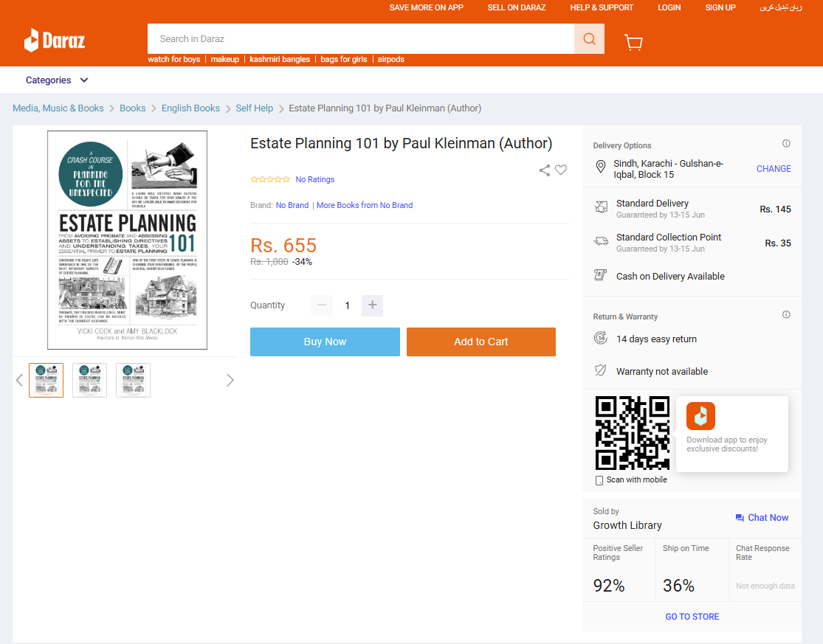Open SELL ON DARAZ link
This screenshot has height=644, width=823.
pyautogui.click(x=517, y=8)
